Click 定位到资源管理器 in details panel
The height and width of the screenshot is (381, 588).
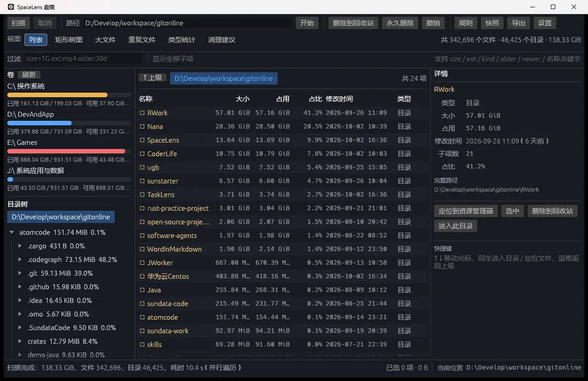(x=466, y=211)
